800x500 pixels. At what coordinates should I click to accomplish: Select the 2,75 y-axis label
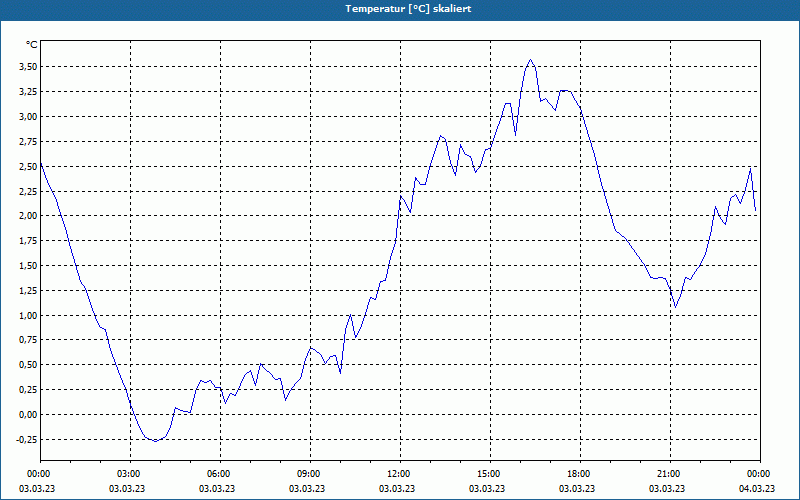28,141
